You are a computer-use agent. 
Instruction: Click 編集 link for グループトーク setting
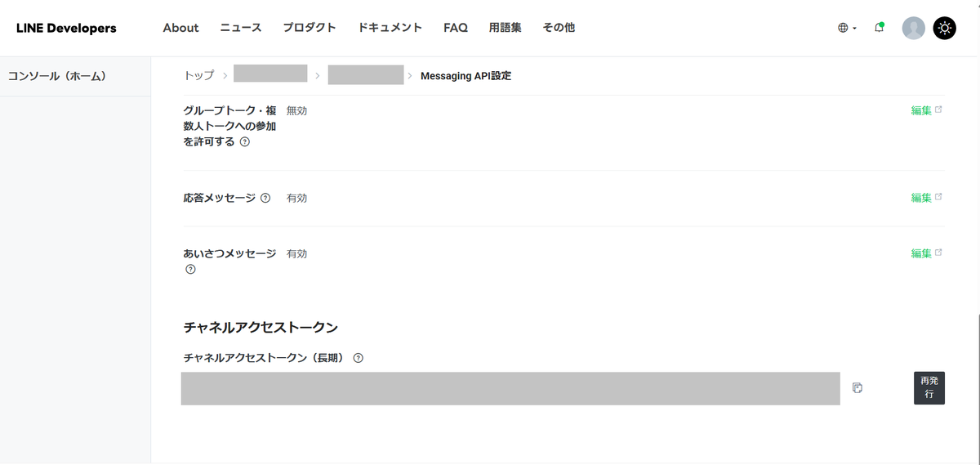pyautogui.click(x=926, y=110)
